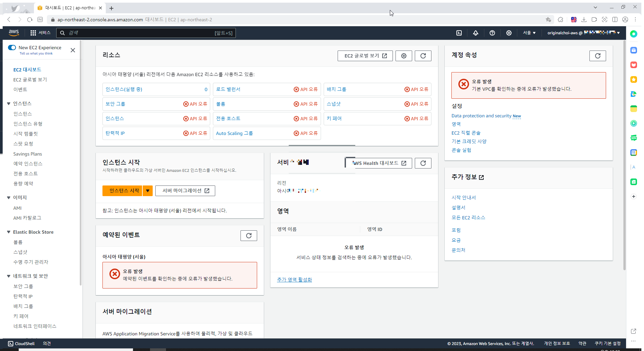Image resolution: width=644 pixels, height=351 pixels.
Task: Open a new browser tab
Action: [x=111, y=8]
